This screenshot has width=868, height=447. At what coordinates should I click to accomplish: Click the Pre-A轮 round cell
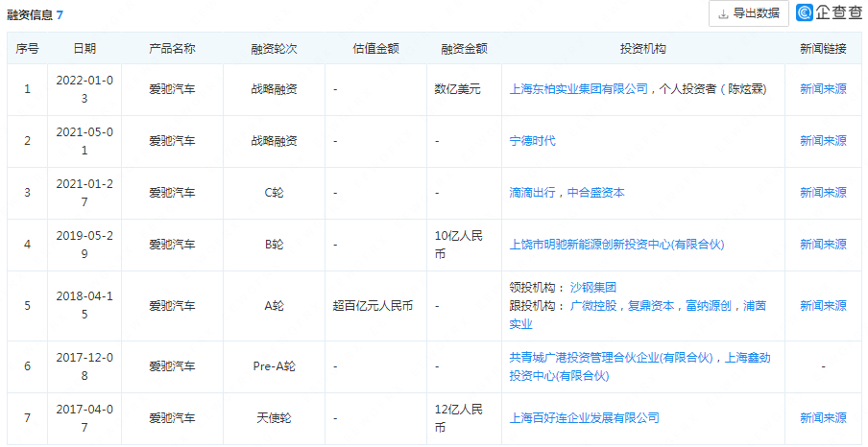tap(274, 366)
